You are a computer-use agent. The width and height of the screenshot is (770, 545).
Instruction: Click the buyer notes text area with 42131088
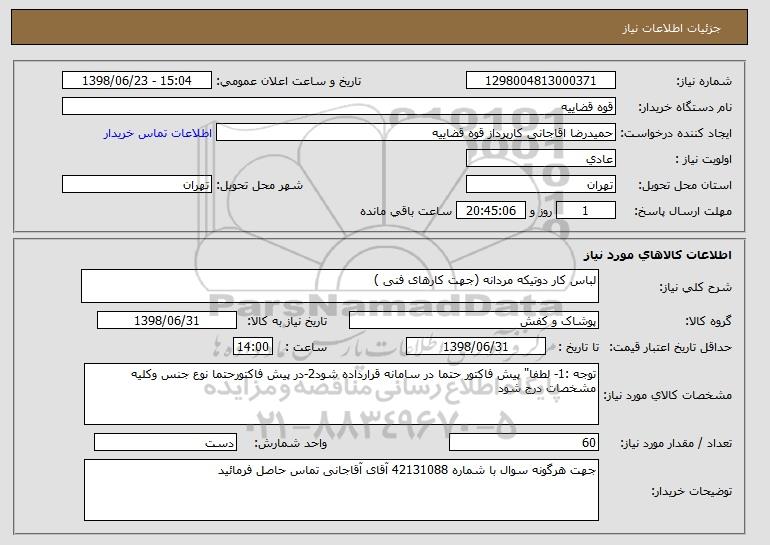pyautogui.click(x=341, y=490)
